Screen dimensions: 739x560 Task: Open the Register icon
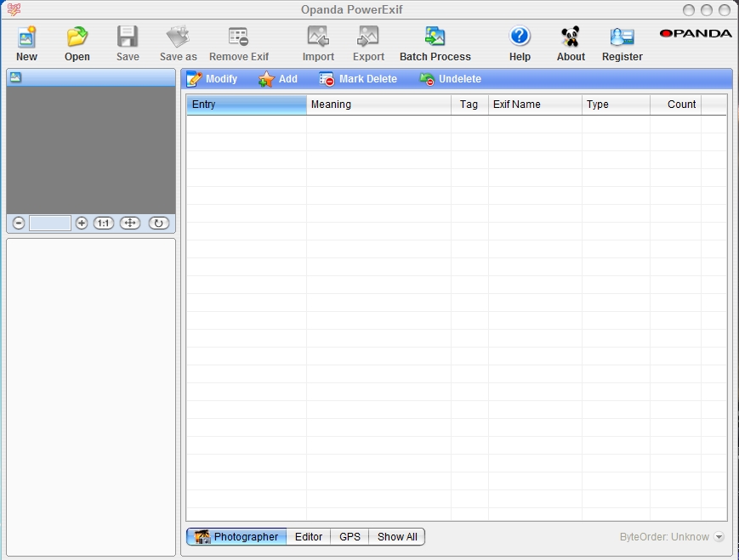click(622, 37)
